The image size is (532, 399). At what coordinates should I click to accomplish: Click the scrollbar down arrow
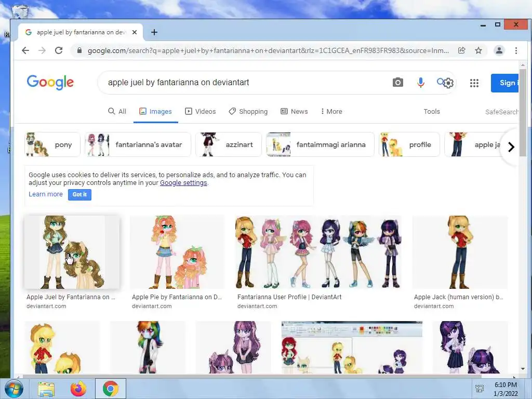click(x=523, y=369)
